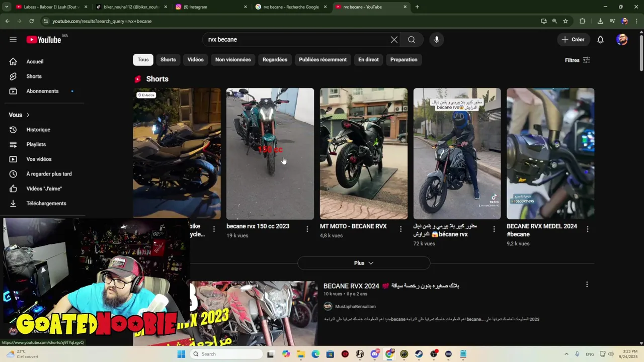Bookmark this page with the star

[x=566, y=21]
